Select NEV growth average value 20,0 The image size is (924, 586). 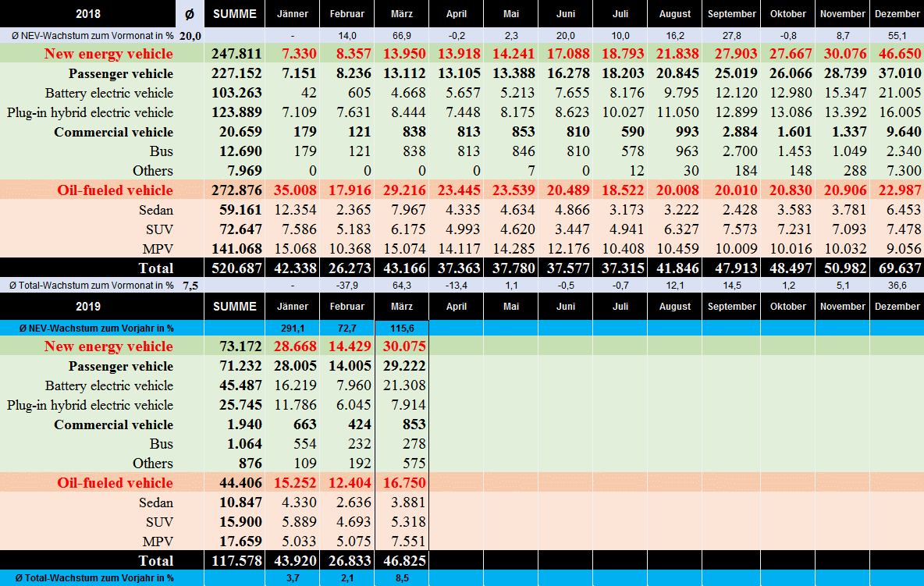pyautogui.click(x=190, y=36)
